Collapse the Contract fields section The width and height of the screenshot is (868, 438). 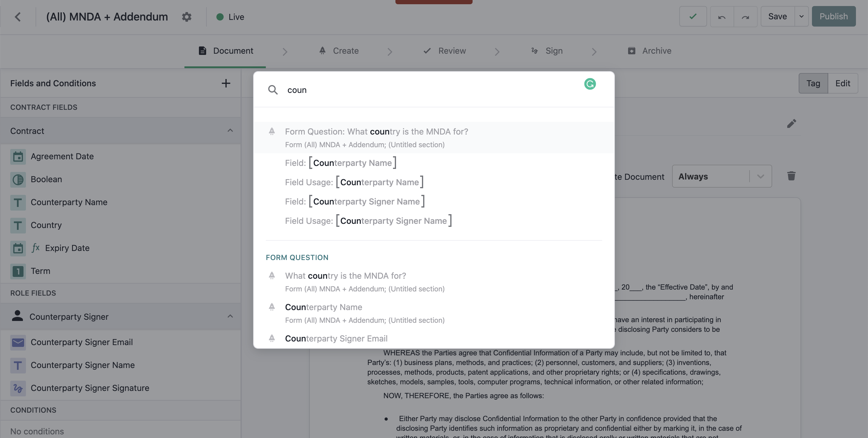(230, 131)
